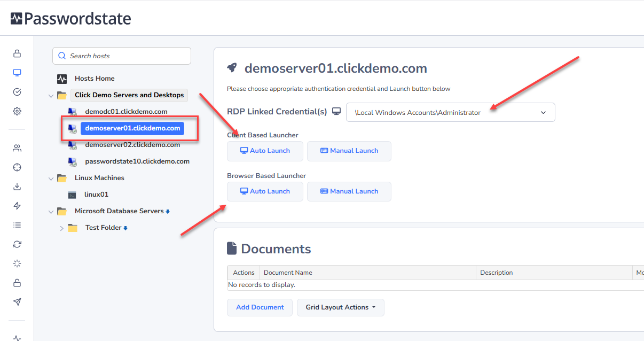
Task: Collapse the Linux Machines folder chevron
Action: pyautogui.click(x=51, y=179)
